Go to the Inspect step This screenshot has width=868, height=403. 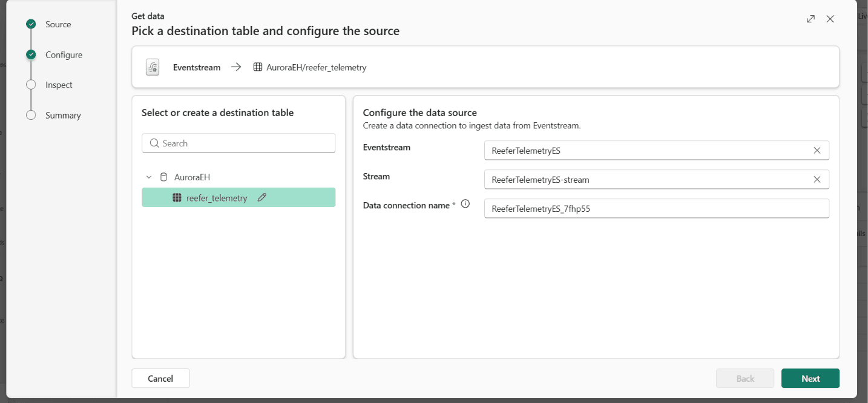pyautogui.click(x=59, y=85)
